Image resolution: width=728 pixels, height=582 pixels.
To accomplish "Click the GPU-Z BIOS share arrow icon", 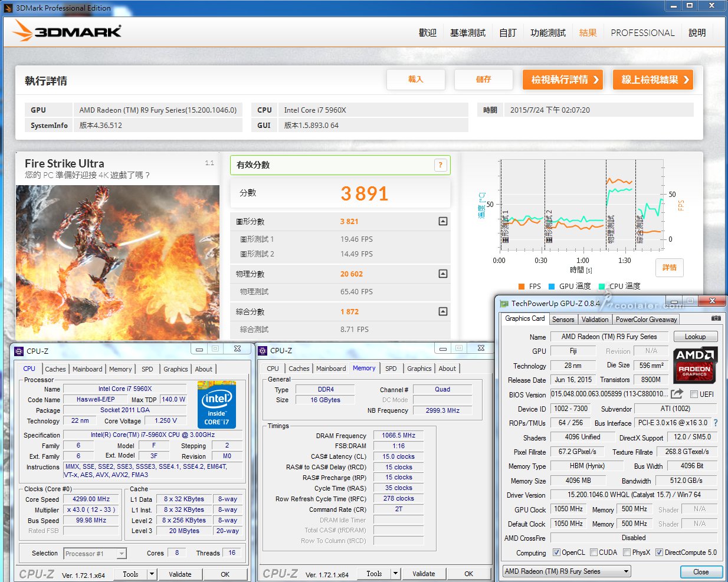I will [677, 394].
